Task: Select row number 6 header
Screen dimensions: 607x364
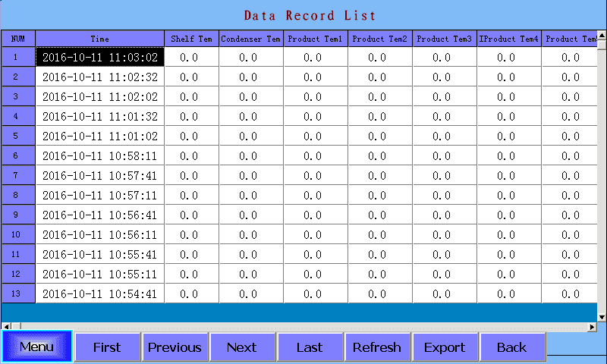Action: (17, 155)
